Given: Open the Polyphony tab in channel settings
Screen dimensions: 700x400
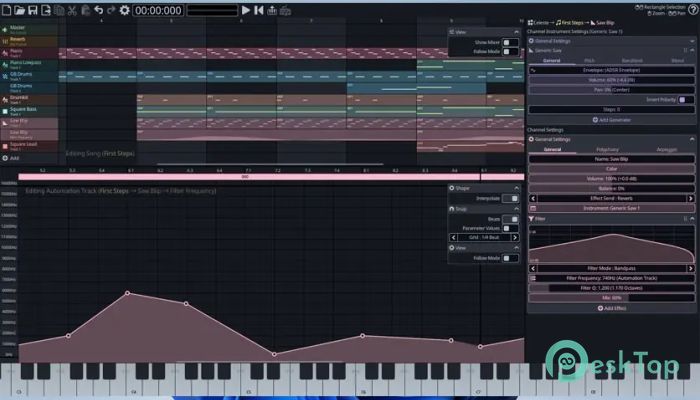Looking at the screenshot, I should tap(608, 150).
